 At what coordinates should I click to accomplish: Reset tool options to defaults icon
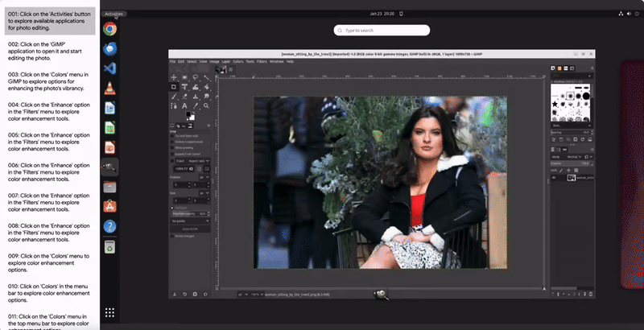(205, 295)
